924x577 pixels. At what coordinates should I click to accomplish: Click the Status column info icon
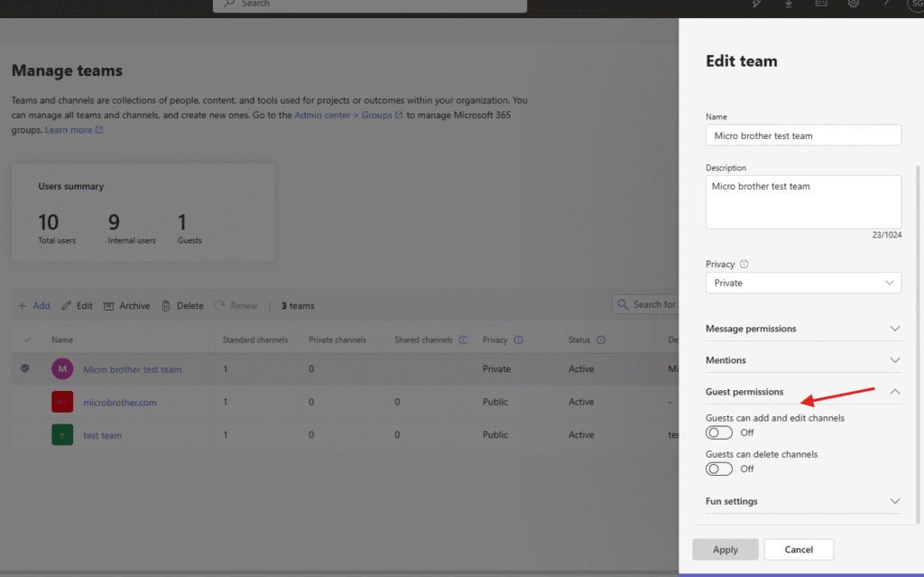(601, 340)
